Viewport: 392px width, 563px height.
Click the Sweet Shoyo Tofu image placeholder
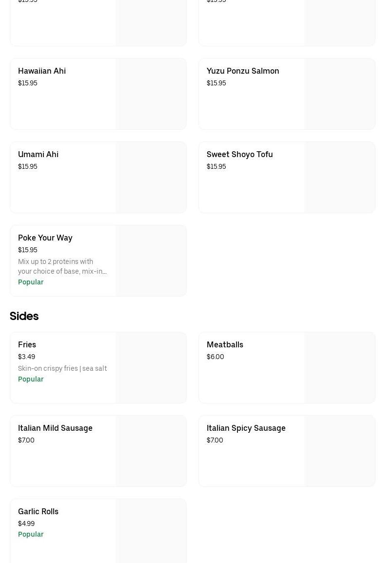(339, 178)
